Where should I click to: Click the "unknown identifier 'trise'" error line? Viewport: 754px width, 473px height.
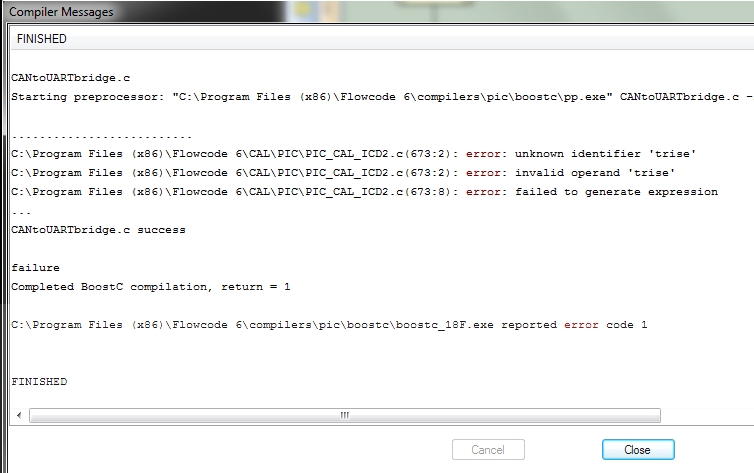(x=353, y=154)
